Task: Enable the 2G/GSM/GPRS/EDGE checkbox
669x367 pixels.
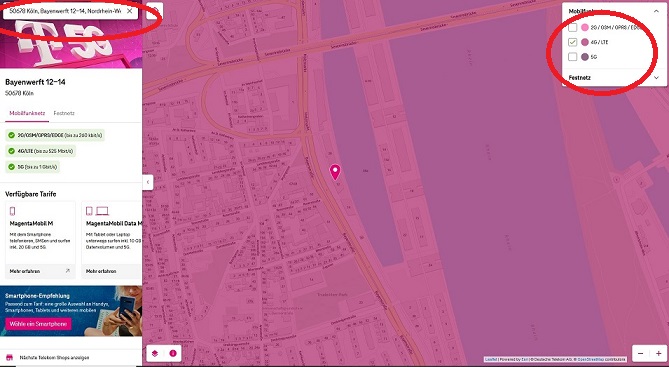Action: tap(573, 27)
